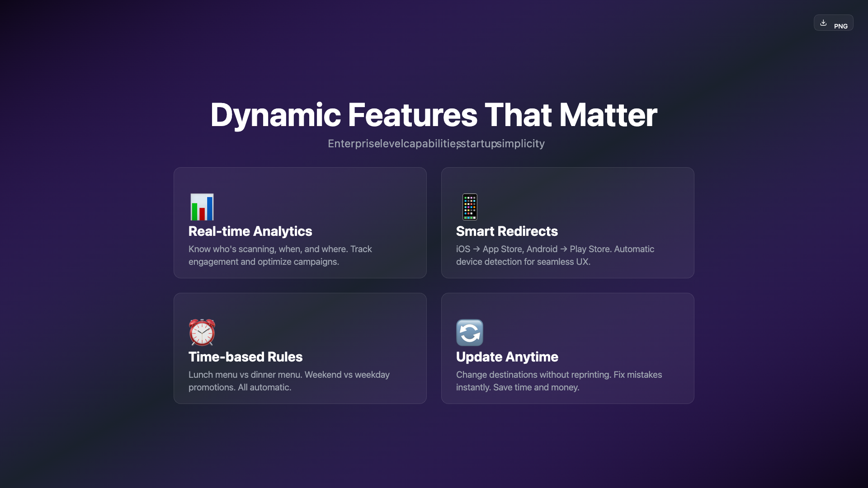Click the red alarm clock icon

click(x=202, y=333)
